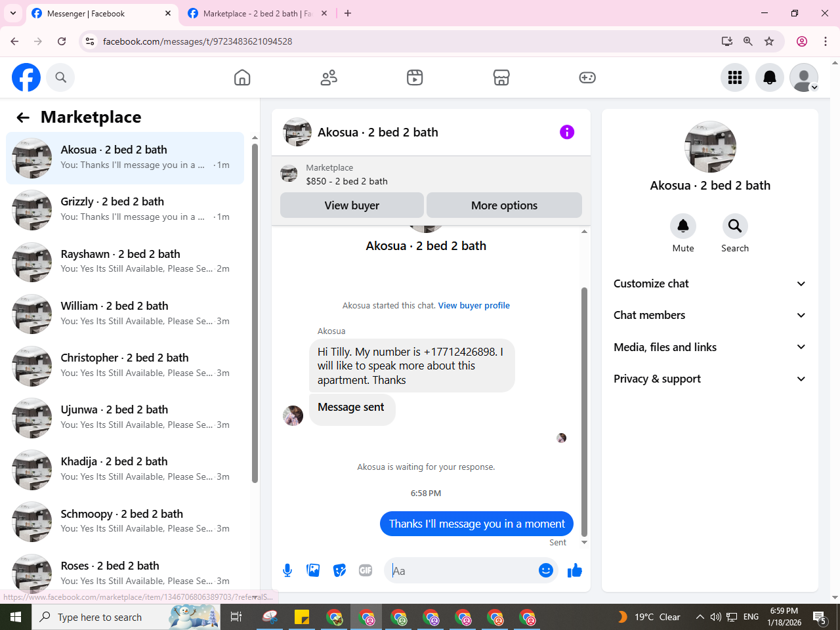Switch to Marketplace - 2 bed 2 bath tab
840x630 pixels.
(257, 13)
